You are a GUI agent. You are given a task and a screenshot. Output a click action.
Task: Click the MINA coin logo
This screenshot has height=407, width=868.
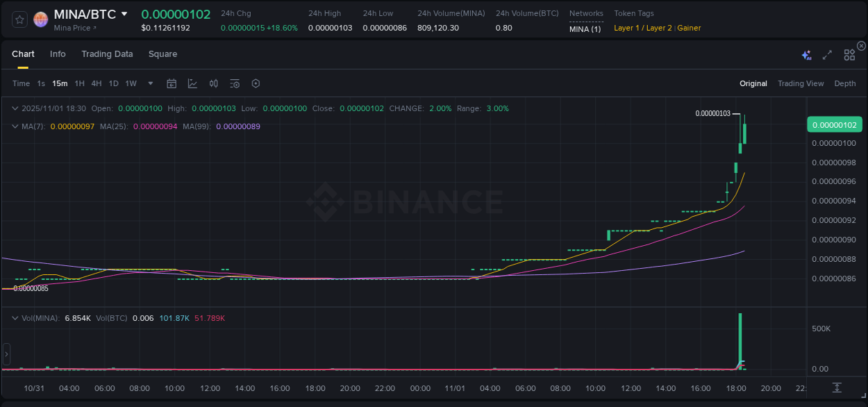(41, 19)
